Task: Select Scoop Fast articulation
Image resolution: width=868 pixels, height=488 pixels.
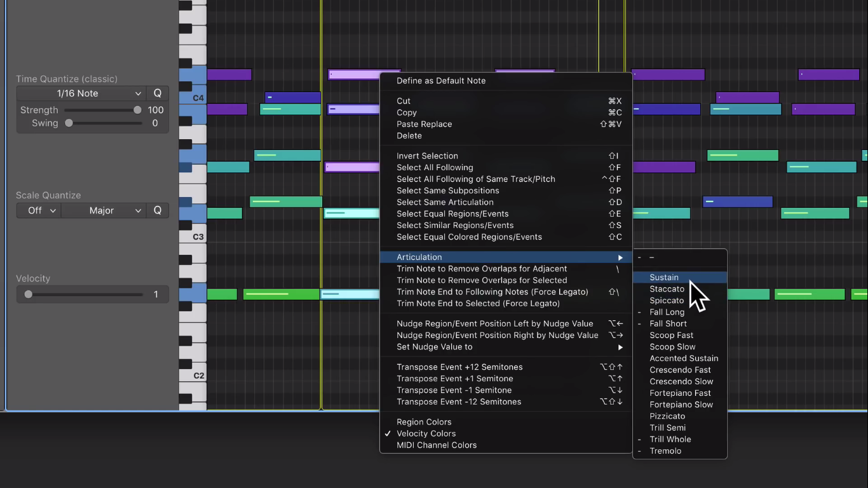Action: pyautogui.click(x=680, y=335)
